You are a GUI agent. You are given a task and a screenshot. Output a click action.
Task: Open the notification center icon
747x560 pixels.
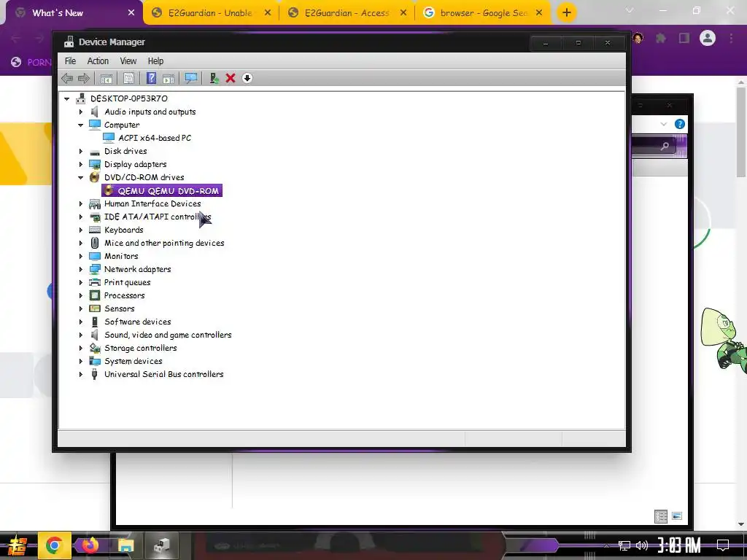click(723, 545)
